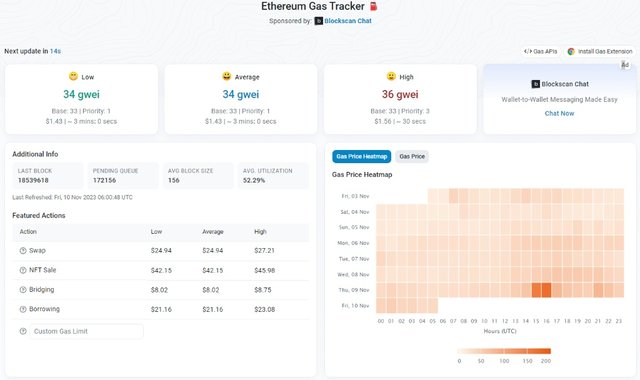Click the Chat Now link

[559, 113]
